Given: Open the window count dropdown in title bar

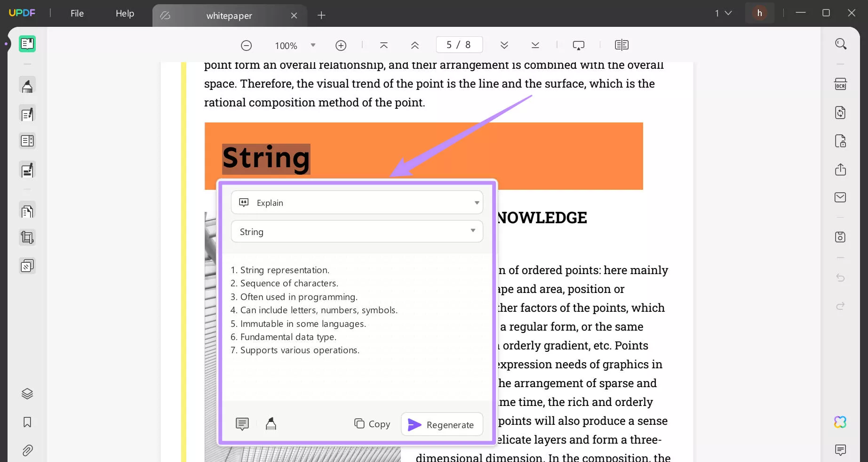Looking at the screenshot, I should pos(724,13).
